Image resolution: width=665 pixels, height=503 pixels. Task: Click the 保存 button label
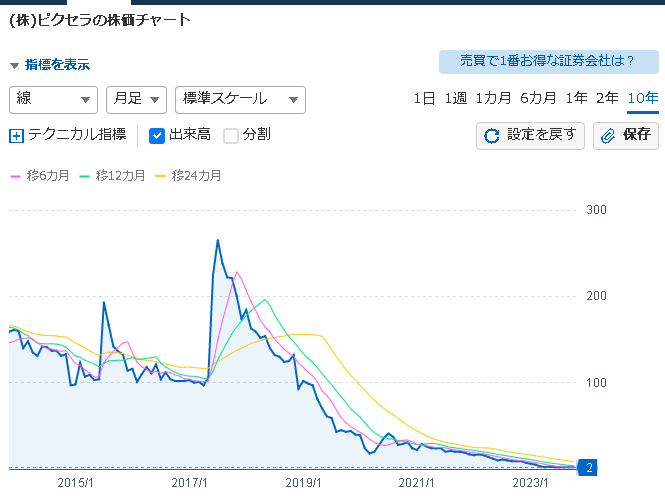(637, 134)
